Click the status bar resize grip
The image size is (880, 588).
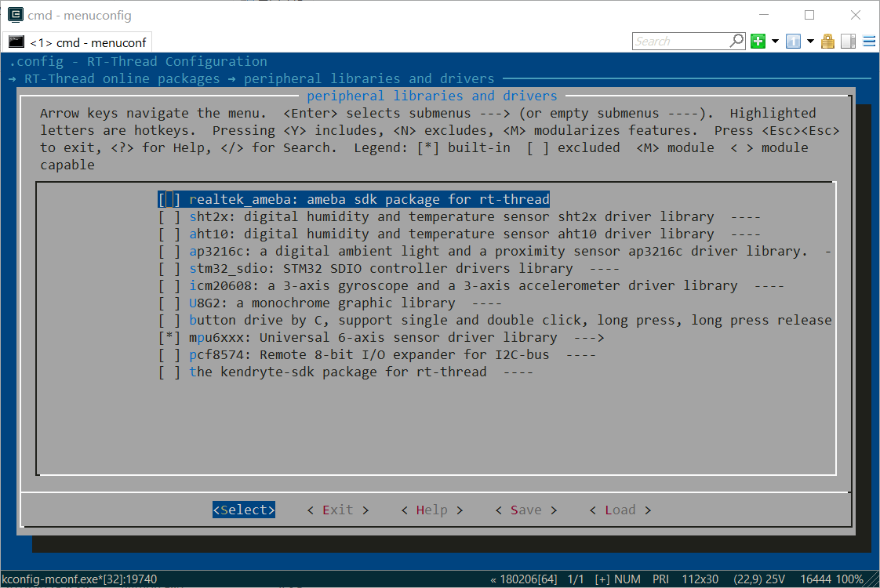click(x=873, y=580)
